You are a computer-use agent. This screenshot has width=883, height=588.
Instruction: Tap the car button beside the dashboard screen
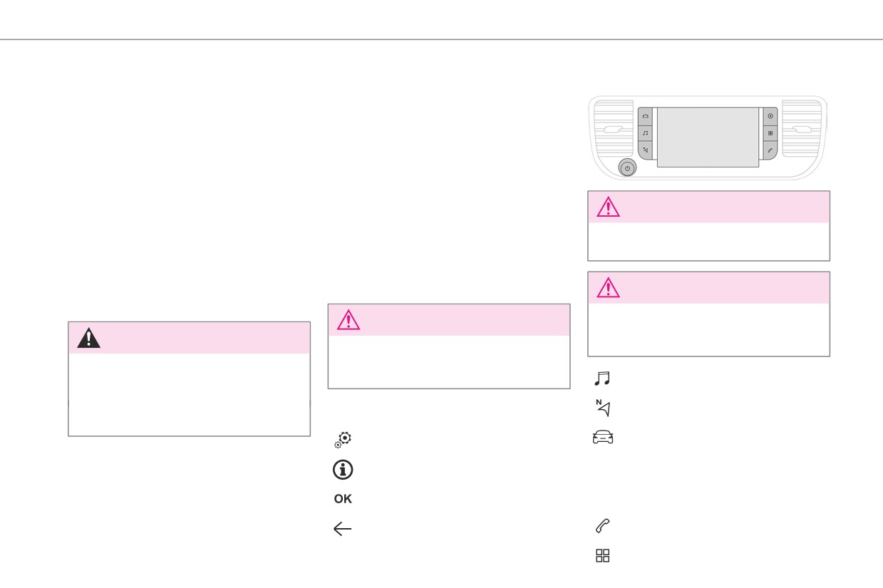point(645,115)
